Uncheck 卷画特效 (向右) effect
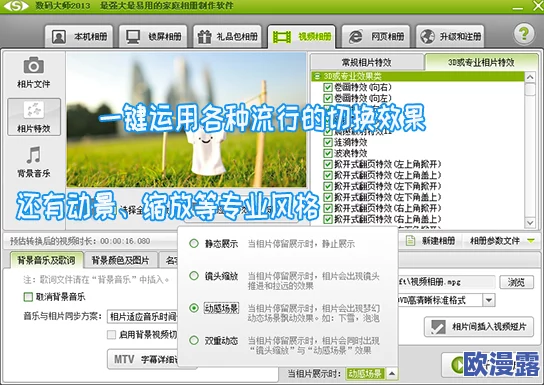 (x=328, y=87)
